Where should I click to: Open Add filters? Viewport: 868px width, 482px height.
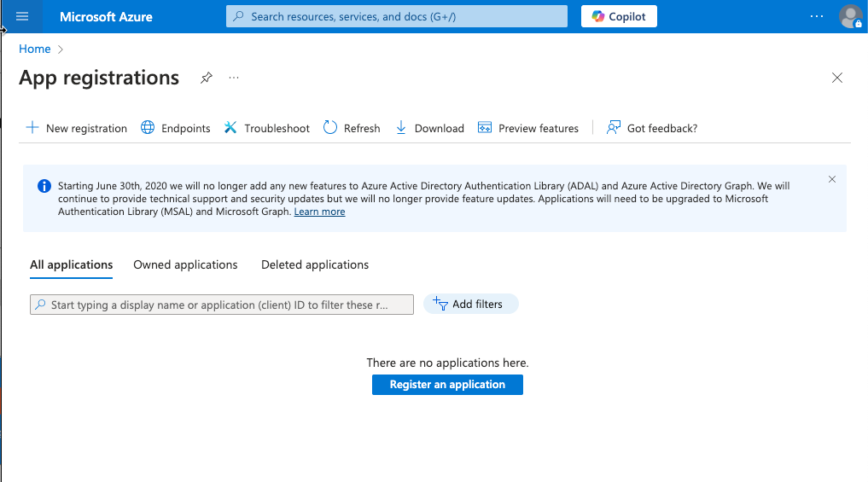point(470,304)
